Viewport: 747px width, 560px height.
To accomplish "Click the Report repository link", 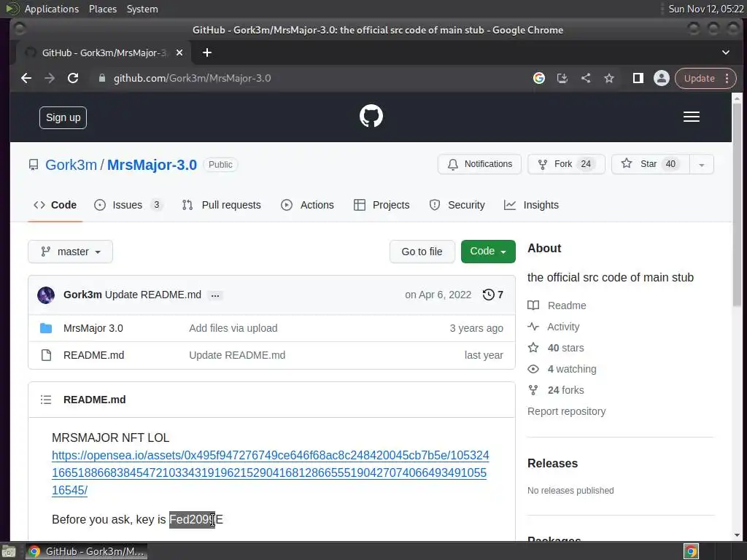I will [566, 411].
